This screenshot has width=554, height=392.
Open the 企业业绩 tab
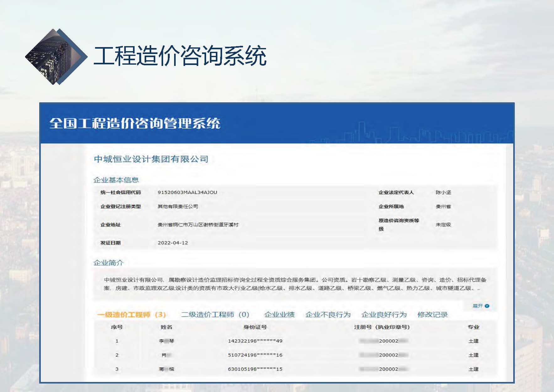(x=279, y=314)
